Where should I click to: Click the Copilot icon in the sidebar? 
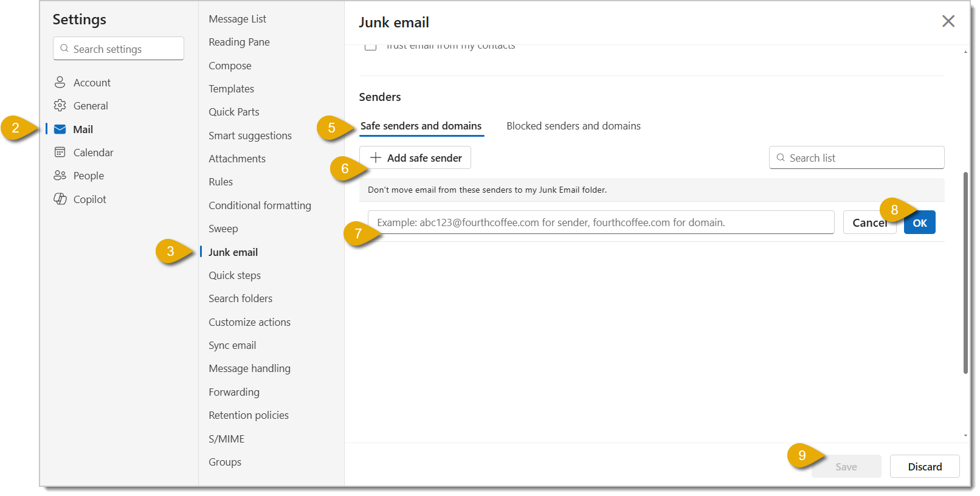[60, 199]
